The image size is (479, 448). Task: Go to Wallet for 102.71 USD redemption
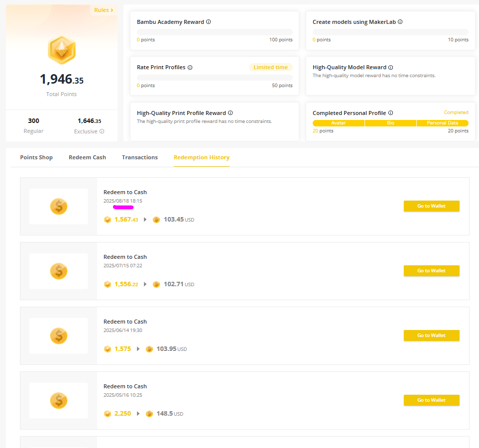[431, 271]
